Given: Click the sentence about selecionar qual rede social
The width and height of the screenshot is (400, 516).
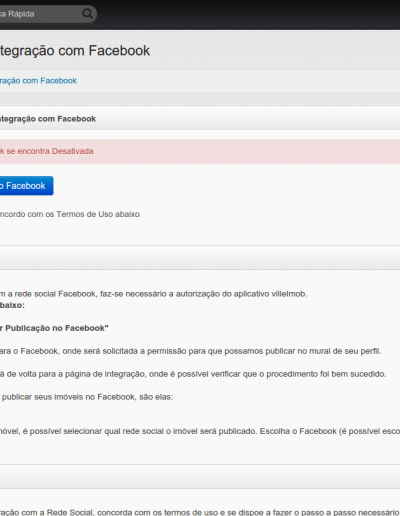Looking at the screenshot, I should [x=200, y=431].
